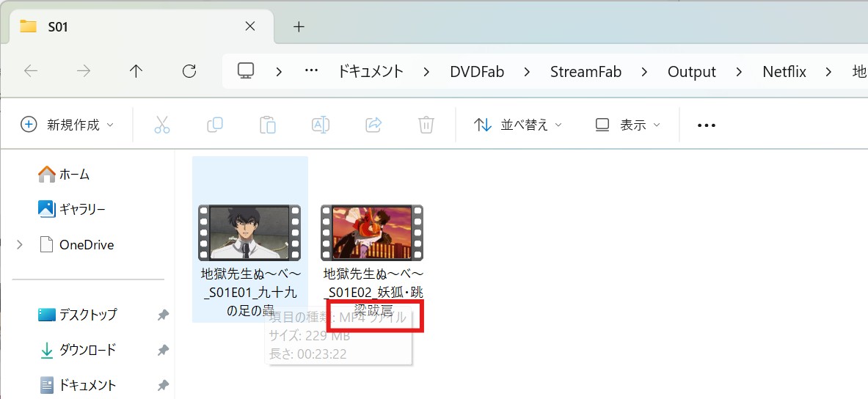Click the Cut scissors icon
Screen dimensions: 868x399
[161, 125]
